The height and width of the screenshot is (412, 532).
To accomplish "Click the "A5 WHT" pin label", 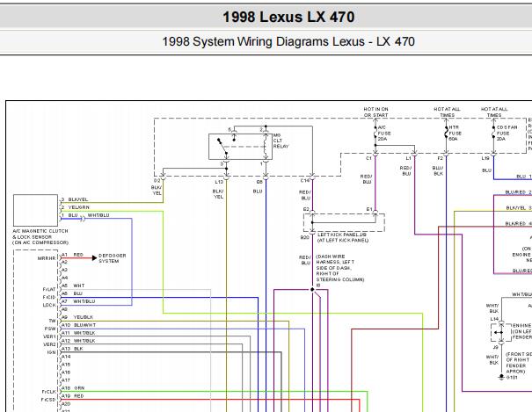I will [73, 286].
